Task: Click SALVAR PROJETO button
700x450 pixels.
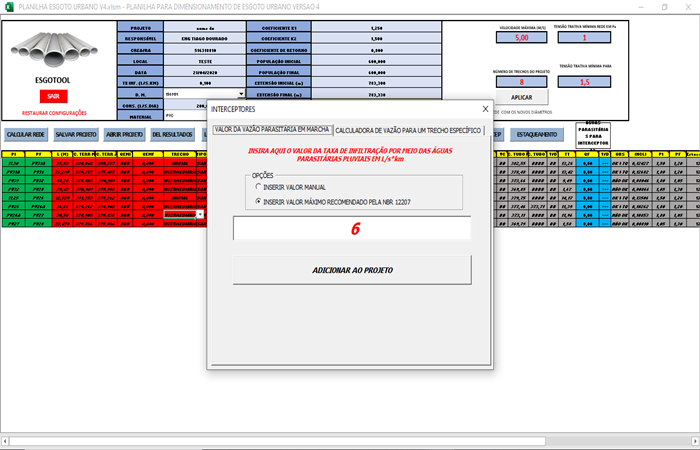Action: [76, 134]
